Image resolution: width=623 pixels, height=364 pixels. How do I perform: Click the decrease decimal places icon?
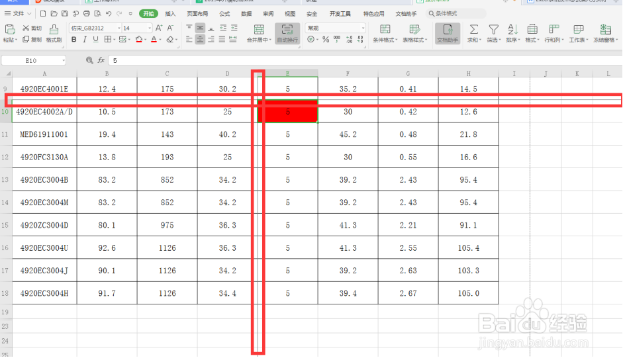360,39
